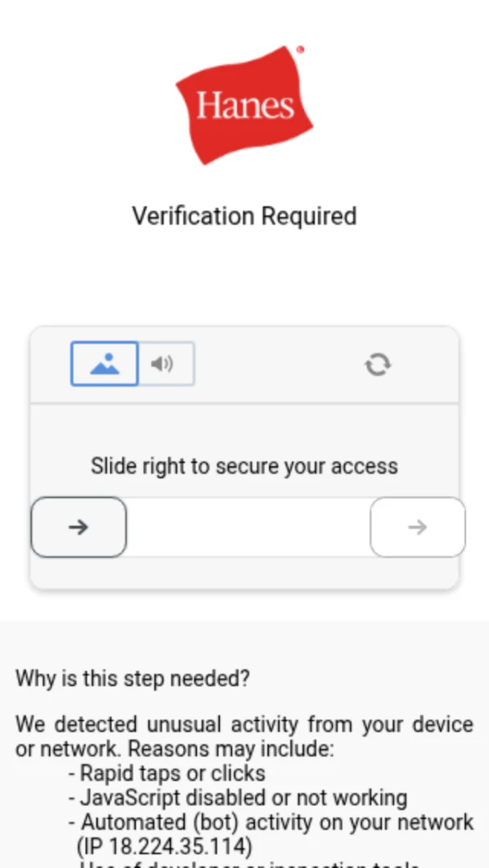This screenshot has height=868, width=489.
Task: Click the "Why is this step needed?" heading
Action: (133, 678)
